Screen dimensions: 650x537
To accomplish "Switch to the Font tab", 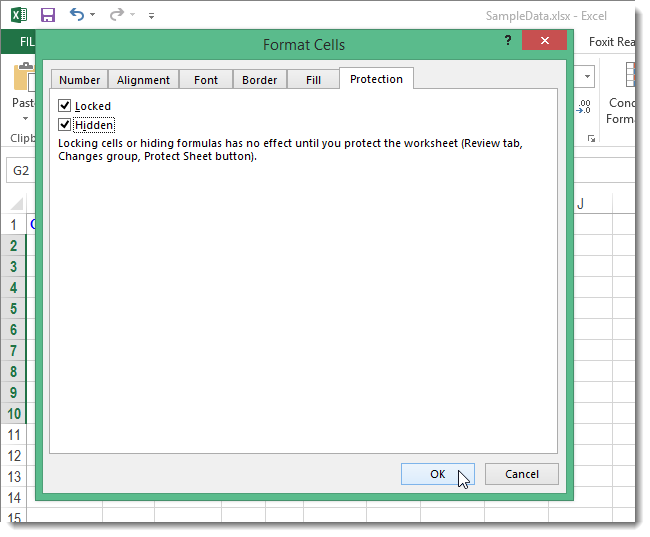I will coord(206,80).
